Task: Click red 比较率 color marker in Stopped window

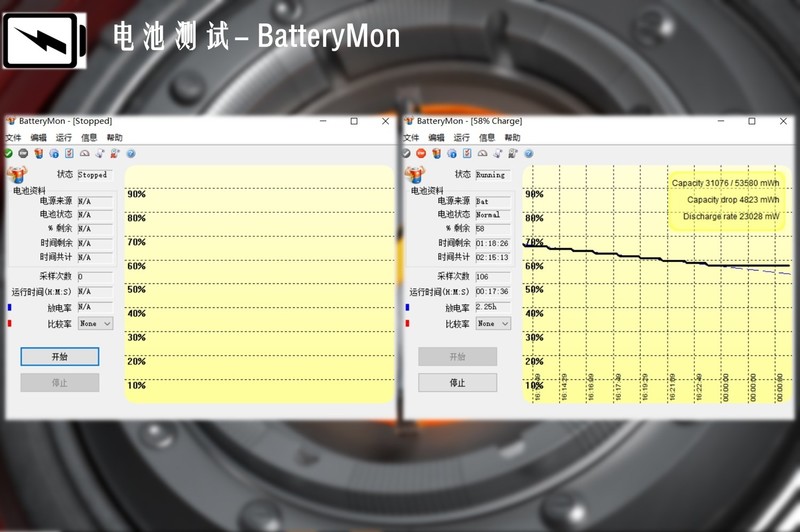Action: point(9,323)
